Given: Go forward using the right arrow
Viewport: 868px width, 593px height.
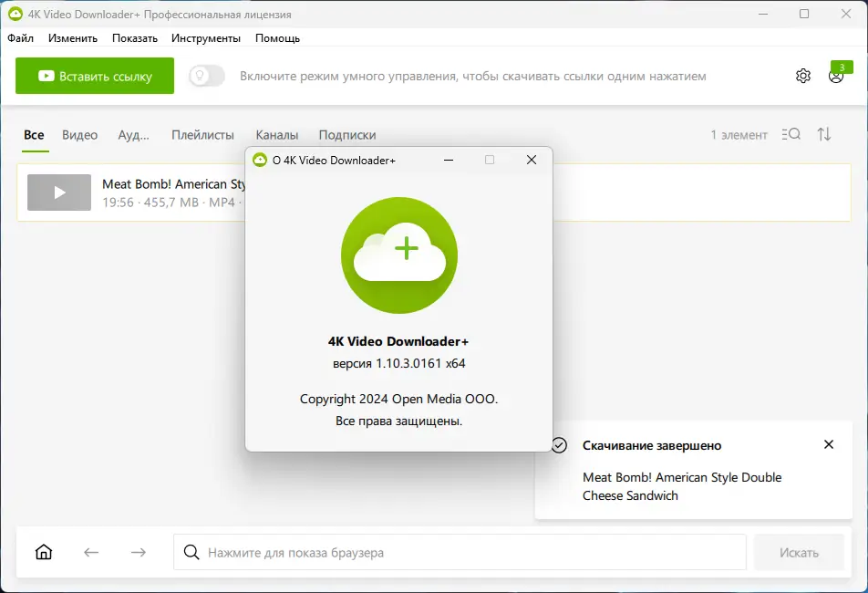Looking at the screenshot, I should click(138, 552).
